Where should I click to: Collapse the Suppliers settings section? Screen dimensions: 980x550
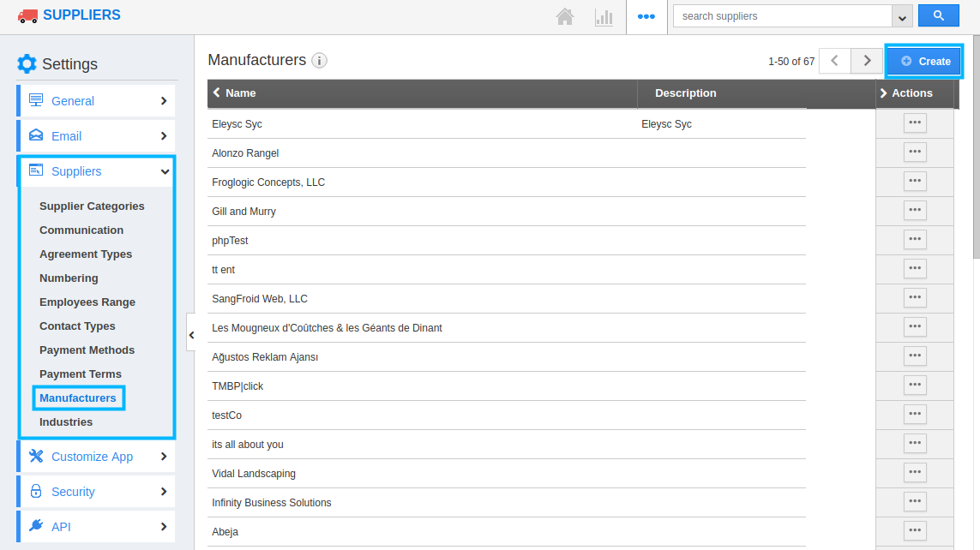coord(96,171)
